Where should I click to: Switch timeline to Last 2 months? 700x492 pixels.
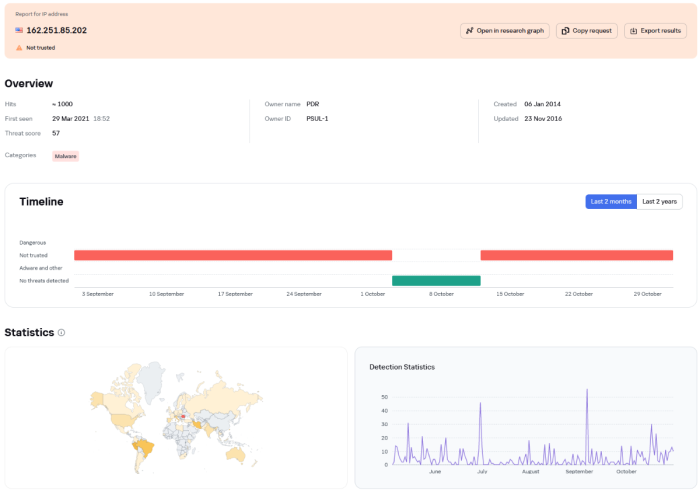(x=611, y=201)
